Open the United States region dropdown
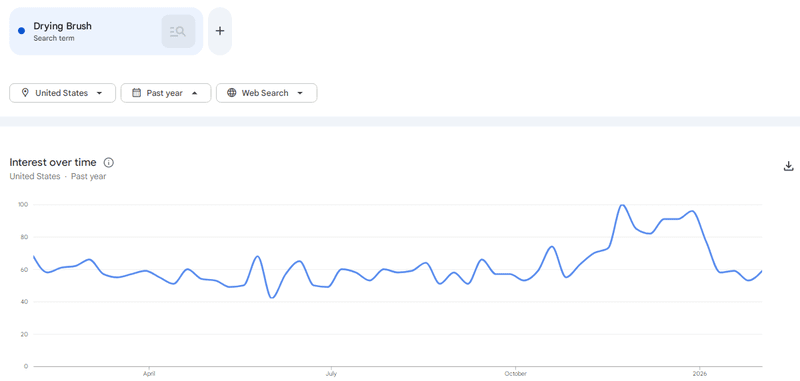800x381 pixels. point(63,93)
